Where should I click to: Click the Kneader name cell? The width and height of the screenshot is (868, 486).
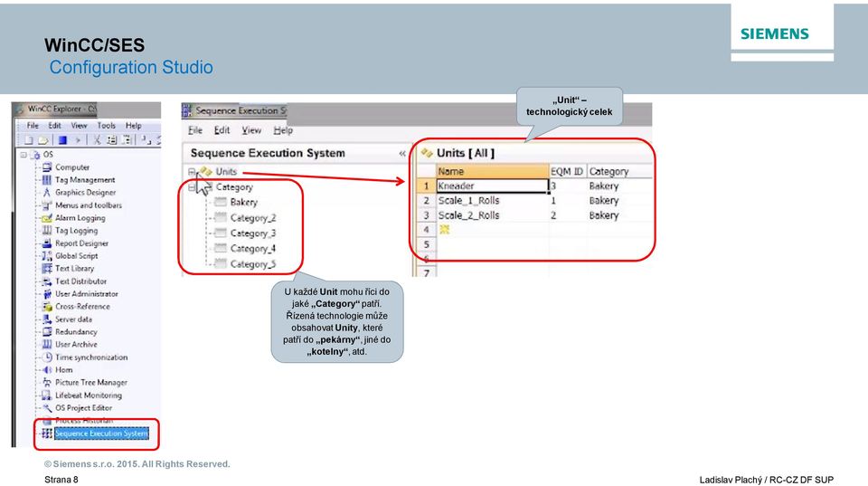click(492, 186)
